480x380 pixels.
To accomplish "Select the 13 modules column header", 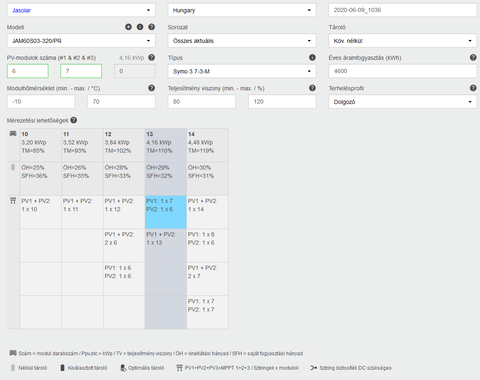I will click(x=166, y=145).
